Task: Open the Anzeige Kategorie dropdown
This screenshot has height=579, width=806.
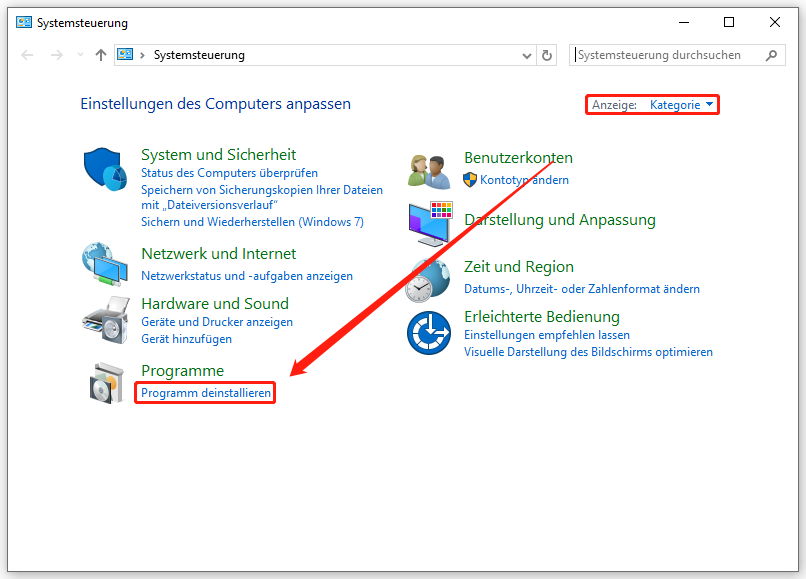Action: tap(684, 104)
